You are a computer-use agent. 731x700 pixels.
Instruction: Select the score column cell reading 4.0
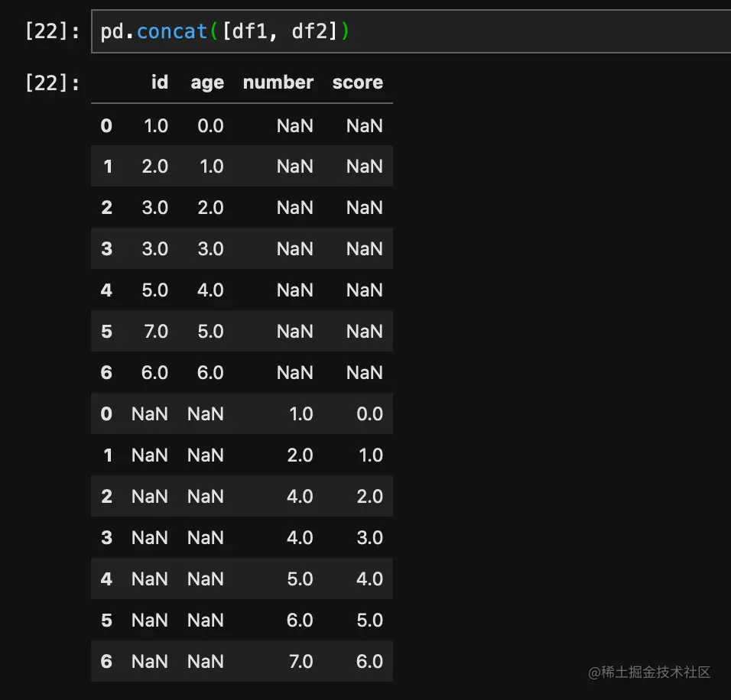(x=369, y=578)
